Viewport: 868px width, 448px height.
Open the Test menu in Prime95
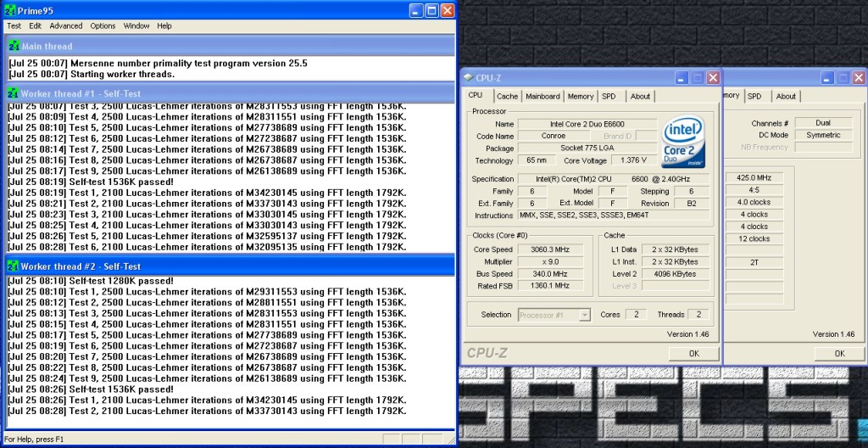click(x=14, y=26)
